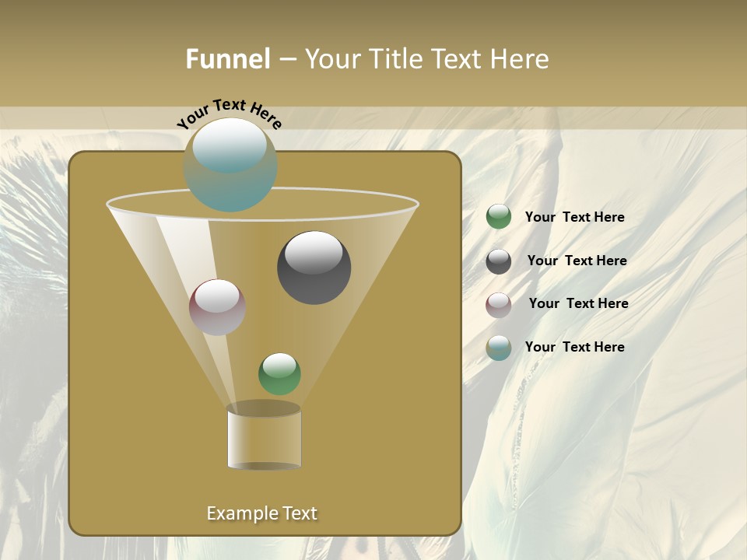Select the fourth 'Your Text Here' legend label
Image resolution: width=747 pixels, height=560 pixels.
coord(575,348)
